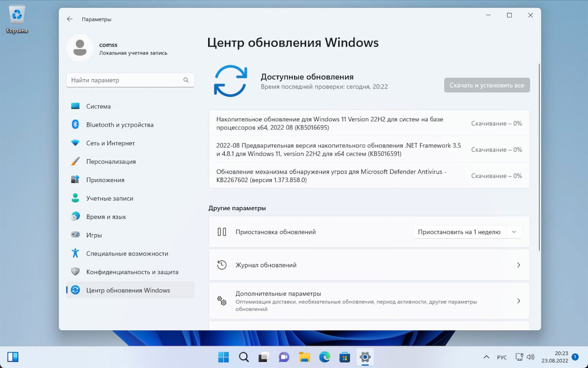Show hidden system tray icons

pyautogui.click(x=486, y=357)
